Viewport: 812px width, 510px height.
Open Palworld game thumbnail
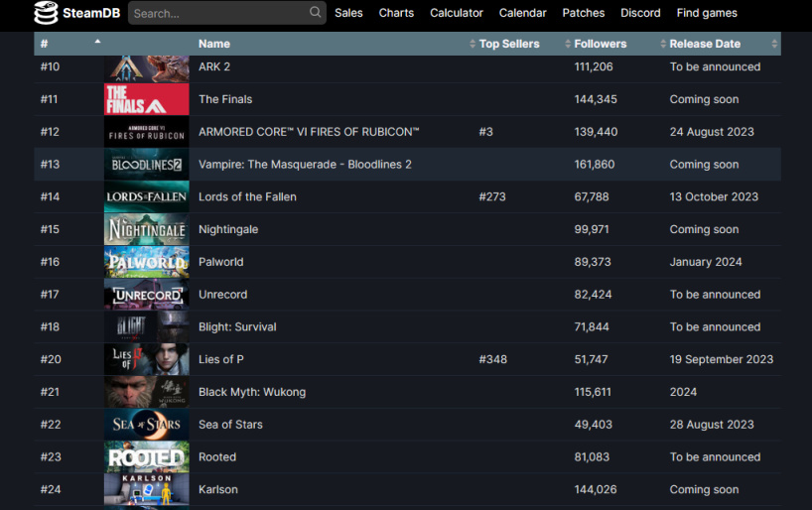147,262
